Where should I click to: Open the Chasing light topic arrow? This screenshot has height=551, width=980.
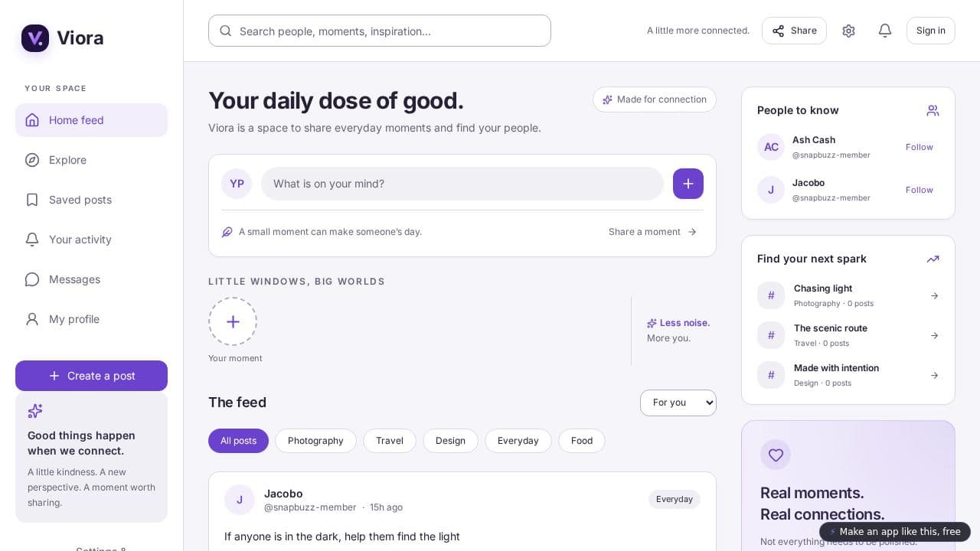point(934,296)
